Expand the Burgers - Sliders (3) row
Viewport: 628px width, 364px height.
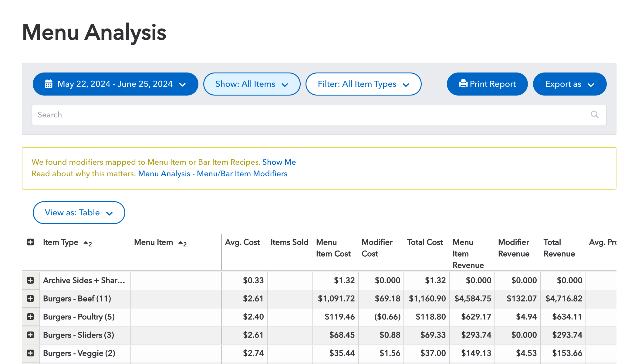click(x=30, y=335)
